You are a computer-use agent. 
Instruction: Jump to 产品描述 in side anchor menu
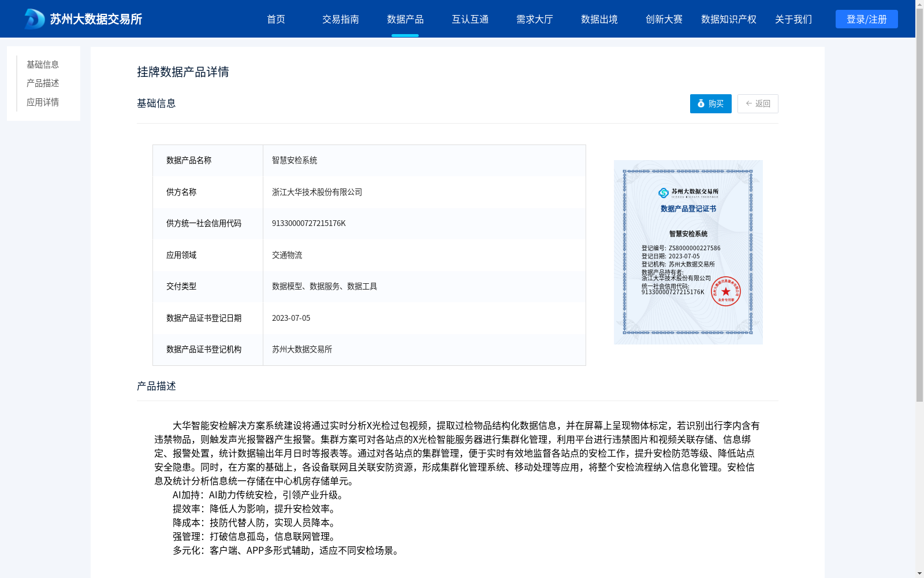[43, 83]
